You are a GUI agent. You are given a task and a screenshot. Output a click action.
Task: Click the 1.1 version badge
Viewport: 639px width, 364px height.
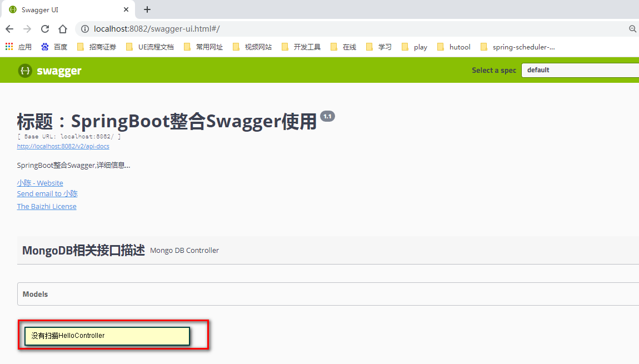pyautogui.click(x=328, y=116)
